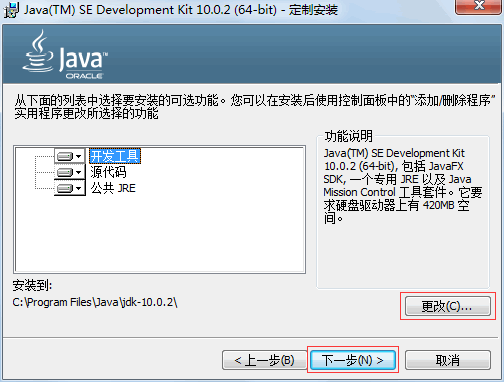Image resolution: width=504 pixels, height=382 pixels.
Task: Select the 公共 JRE feature entry
Action: tap(113, 188)
